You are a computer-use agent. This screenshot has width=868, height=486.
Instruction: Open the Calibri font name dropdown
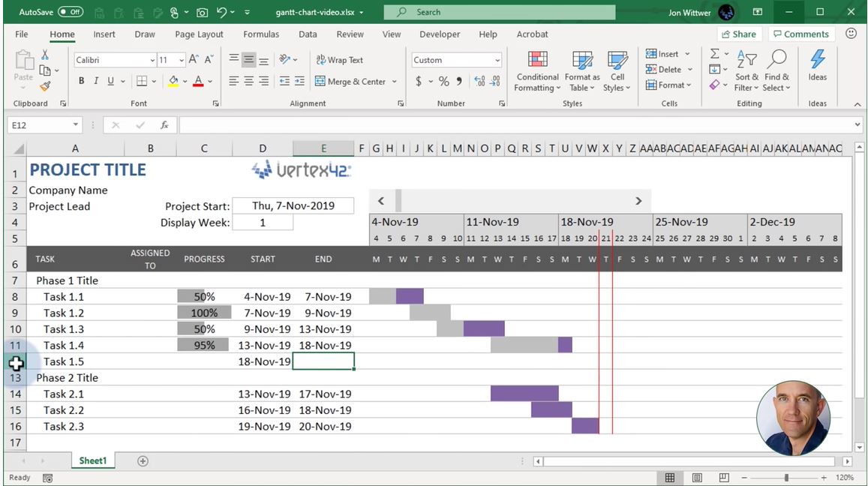click(152, 60)
